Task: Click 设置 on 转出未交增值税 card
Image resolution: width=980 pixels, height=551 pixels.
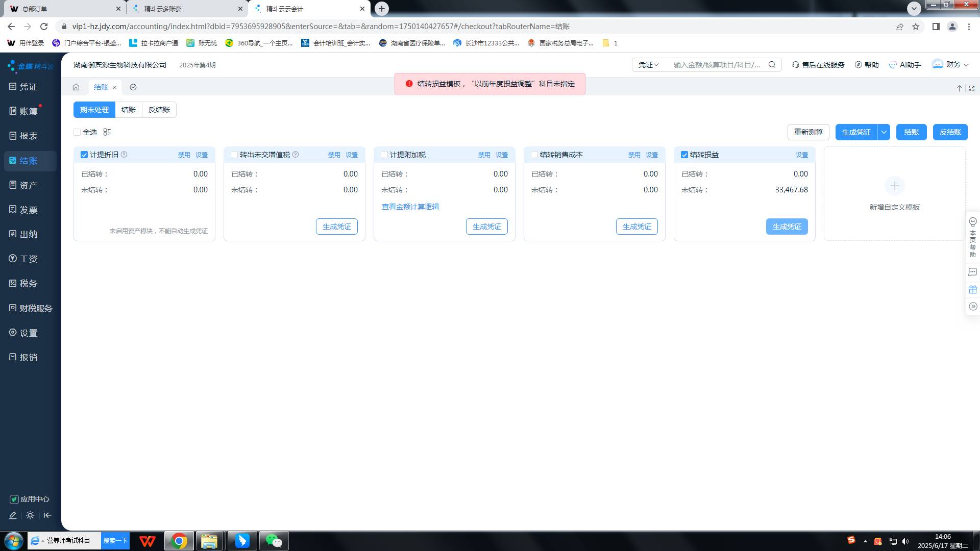Action: pyautogui.click(x=352, y=155)
